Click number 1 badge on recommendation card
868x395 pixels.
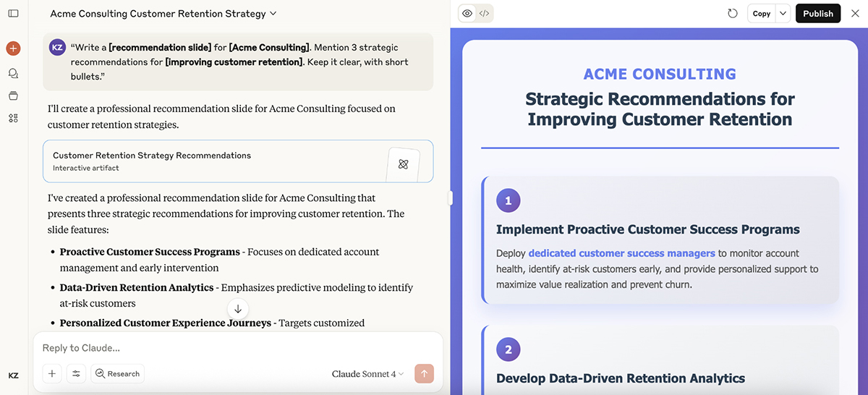[508, 200]
